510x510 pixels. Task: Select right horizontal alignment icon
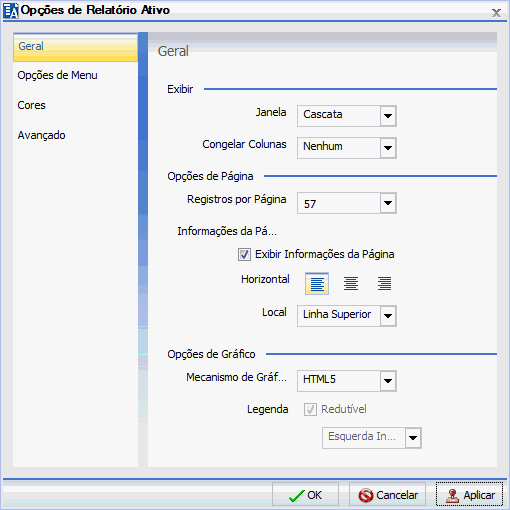click(x=384, y=284)
